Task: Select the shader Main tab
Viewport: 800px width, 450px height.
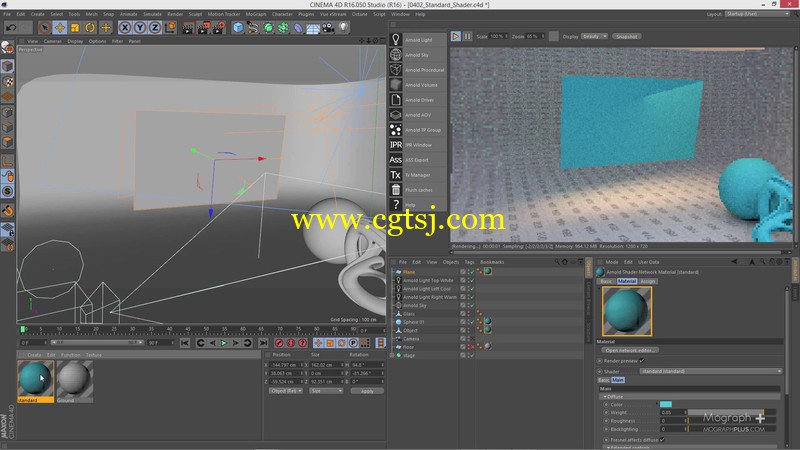Action: pos(617,380)
